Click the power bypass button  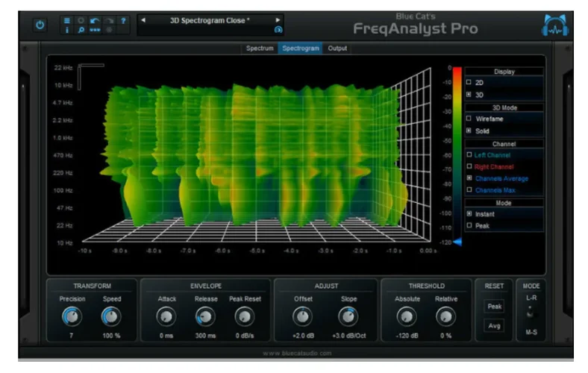pyautogui.click(x=40, y=25)
